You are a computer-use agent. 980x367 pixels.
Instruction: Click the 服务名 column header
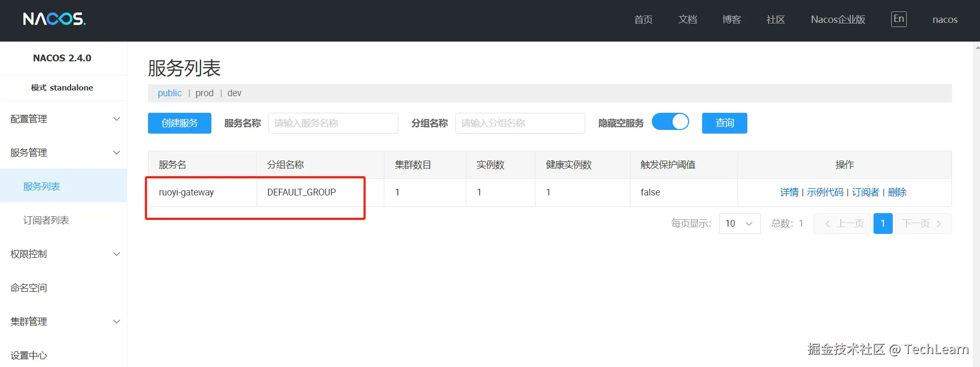click(203, 165)
